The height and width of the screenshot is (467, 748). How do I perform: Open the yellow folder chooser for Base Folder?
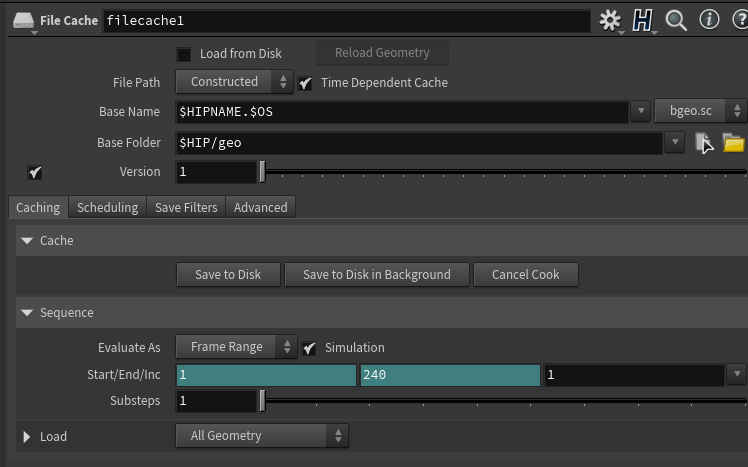pyautogui.click(x=734, y=143)
